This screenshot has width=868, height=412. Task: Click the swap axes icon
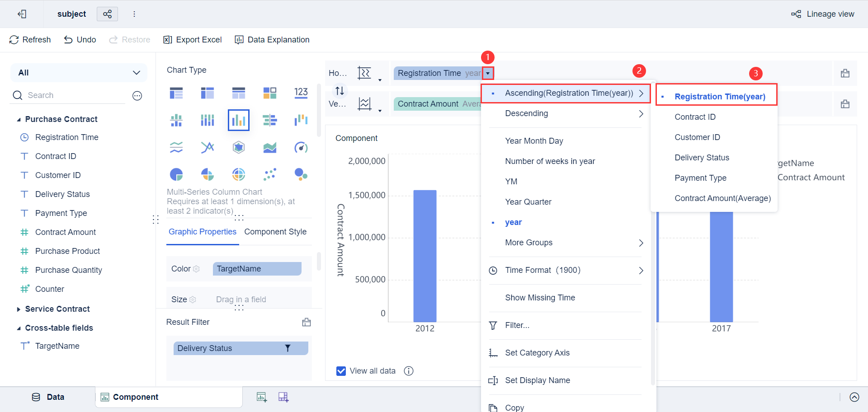click(340, 90)
